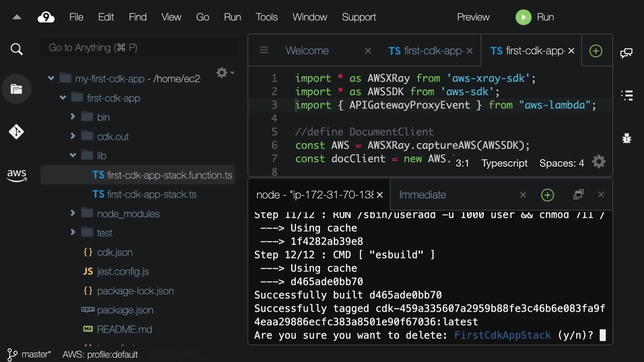Open the Tools menu
This screenshot has height=362, width=644.
pos(266,17)
